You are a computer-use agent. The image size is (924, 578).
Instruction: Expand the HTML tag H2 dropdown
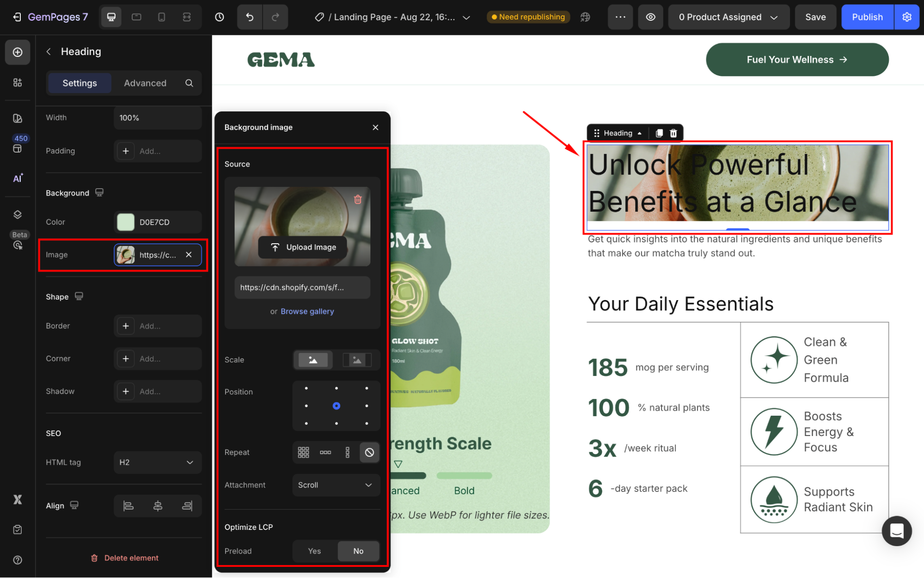pos(157,462)
